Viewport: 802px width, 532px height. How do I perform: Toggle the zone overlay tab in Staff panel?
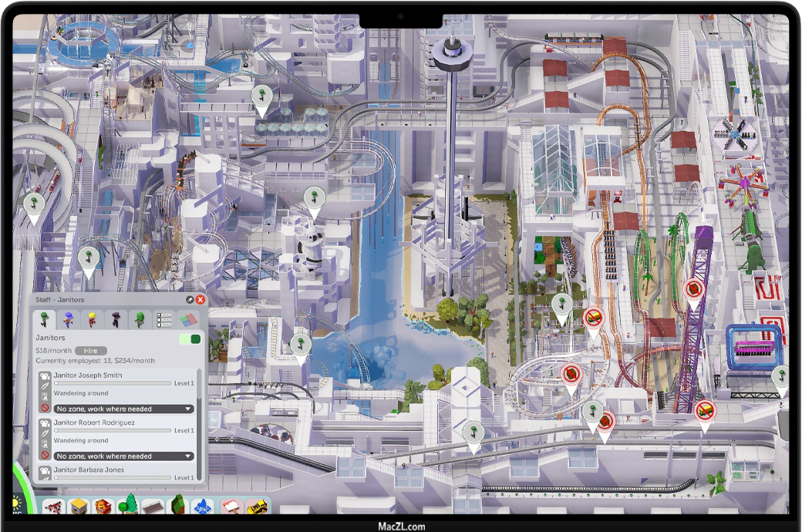188,319
